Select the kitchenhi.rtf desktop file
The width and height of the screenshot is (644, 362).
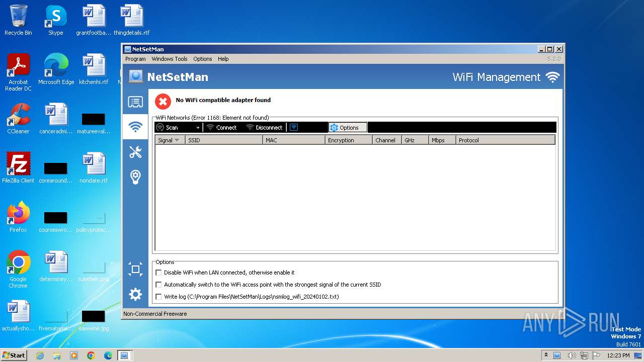click(x=94, y=69)
